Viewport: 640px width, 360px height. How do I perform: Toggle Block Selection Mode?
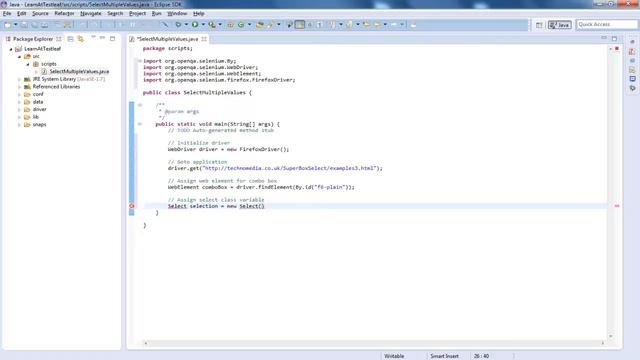coord(309,24)
